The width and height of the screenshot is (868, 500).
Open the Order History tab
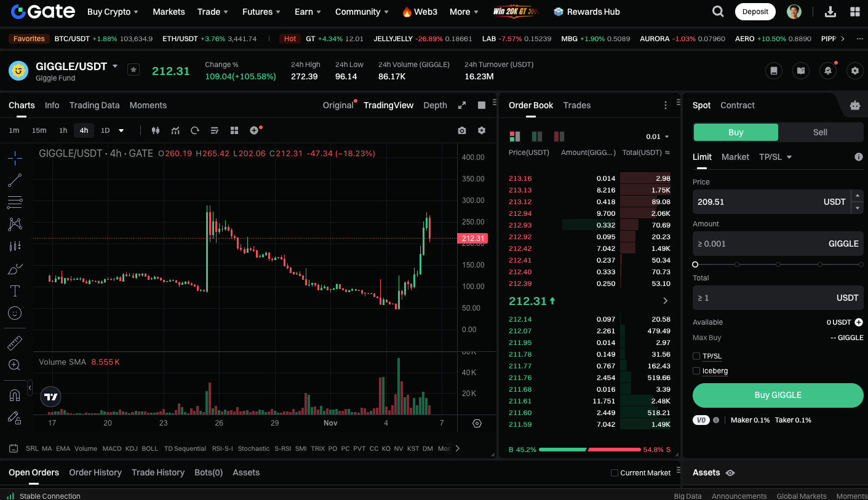[95, 472]
